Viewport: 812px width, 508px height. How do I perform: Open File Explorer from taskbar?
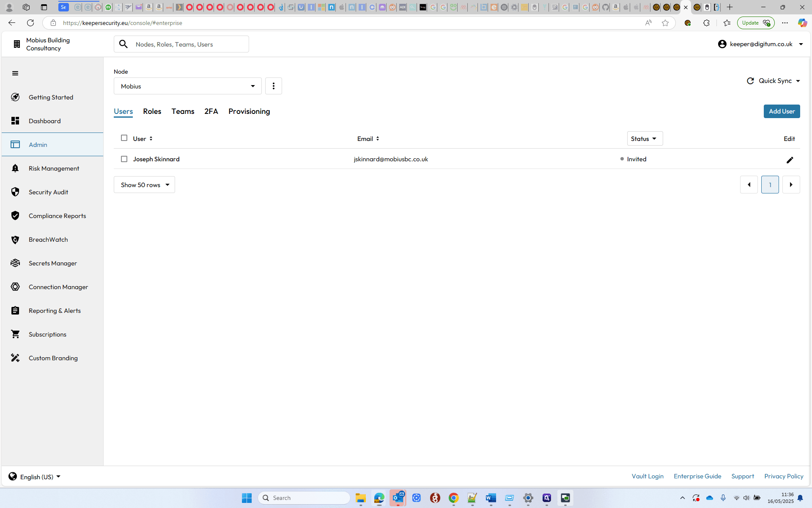click(360, 498)
